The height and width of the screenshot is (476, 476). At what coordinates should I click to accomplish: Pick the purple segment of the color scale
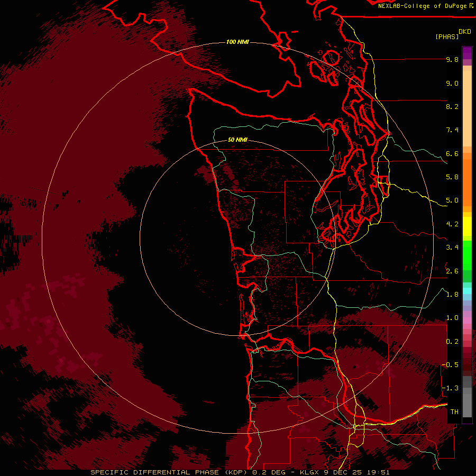pyautogui.click(x=467, y=53)
